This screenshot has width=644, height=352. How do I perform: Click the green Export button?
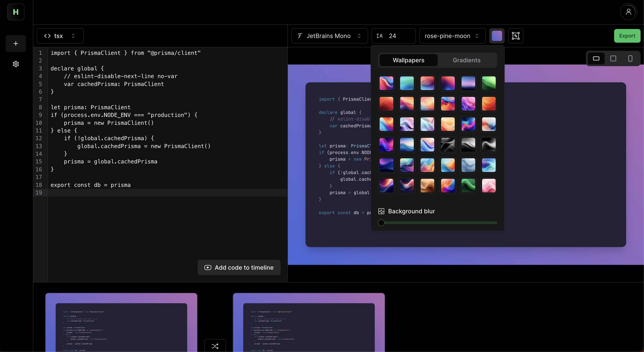click(x=627, y=36)
